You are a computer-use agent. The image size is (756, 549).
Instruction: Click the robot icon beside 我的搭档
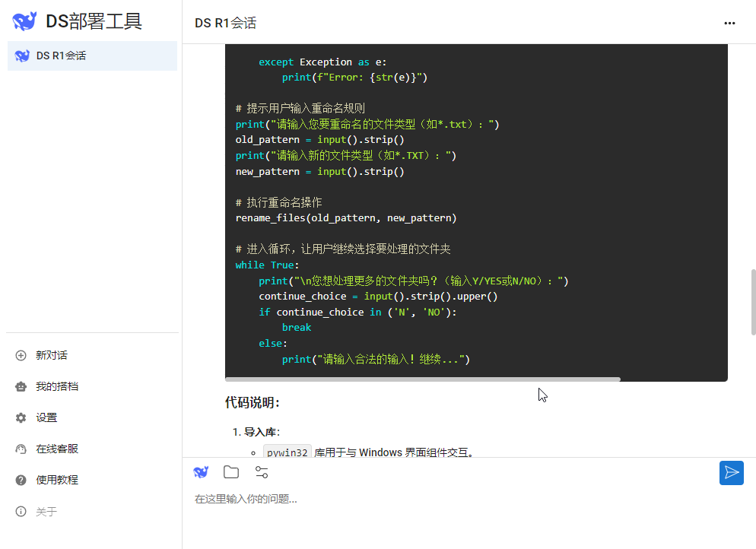21,386
